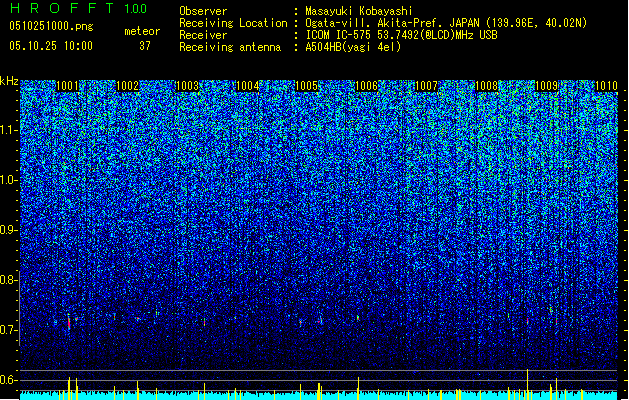Click the 1001 time marker
This screenshot has width=629, height=400.
[x=67, y=86]
